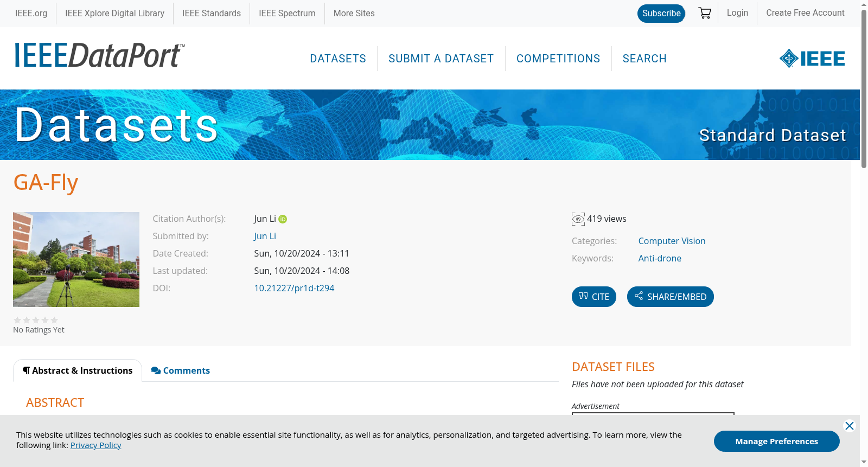Open the Computer Vision category
Screen dimensions: 868x467
coord(672,241)
